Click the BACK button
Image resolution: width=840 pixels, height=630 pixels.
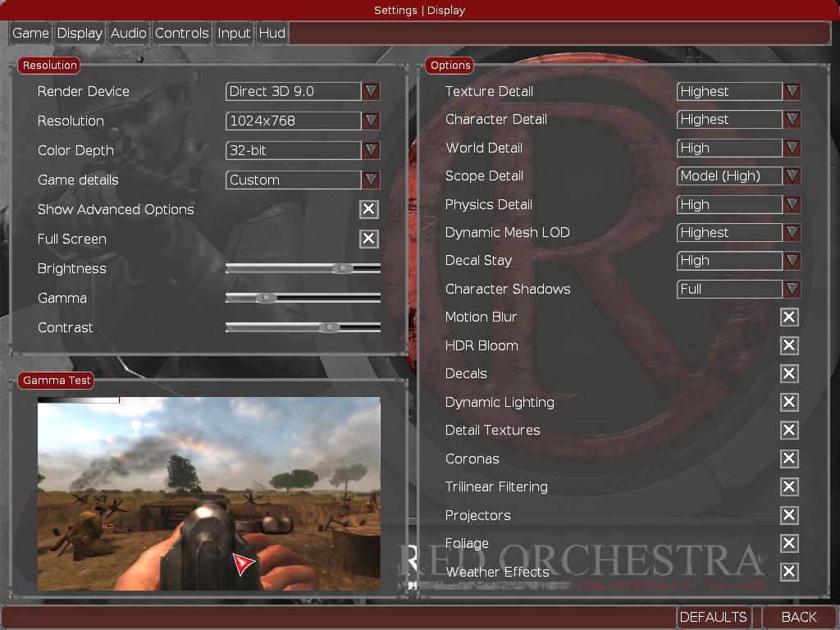point(799,617)
